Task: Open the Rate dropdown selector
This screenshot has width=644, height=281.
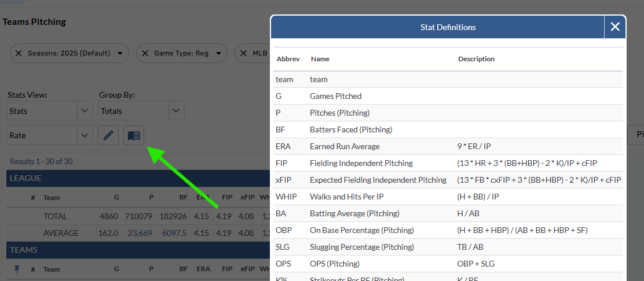Action: (50, 135)
